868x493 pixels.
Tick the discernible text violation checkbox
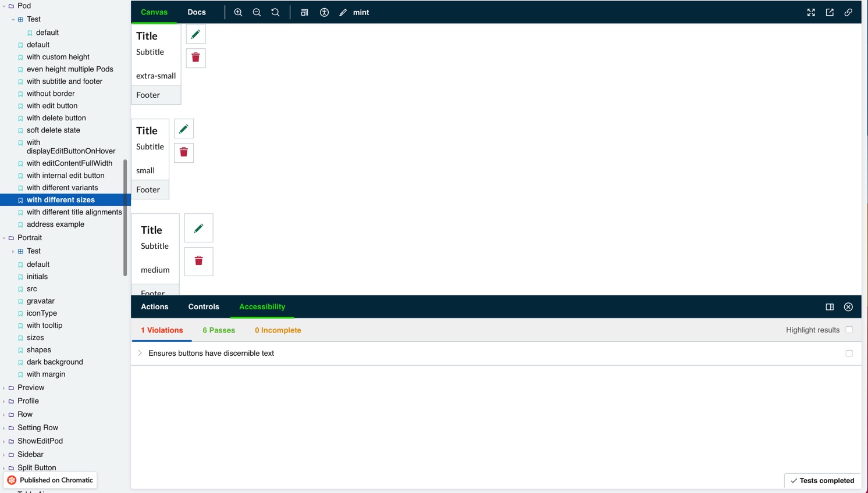coord(849,353)
